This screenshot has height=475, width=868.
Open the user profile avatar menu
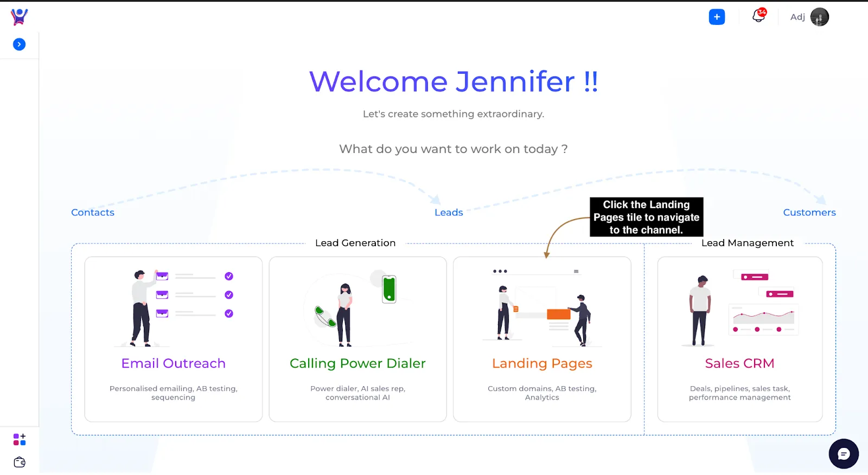click(820, 17)
